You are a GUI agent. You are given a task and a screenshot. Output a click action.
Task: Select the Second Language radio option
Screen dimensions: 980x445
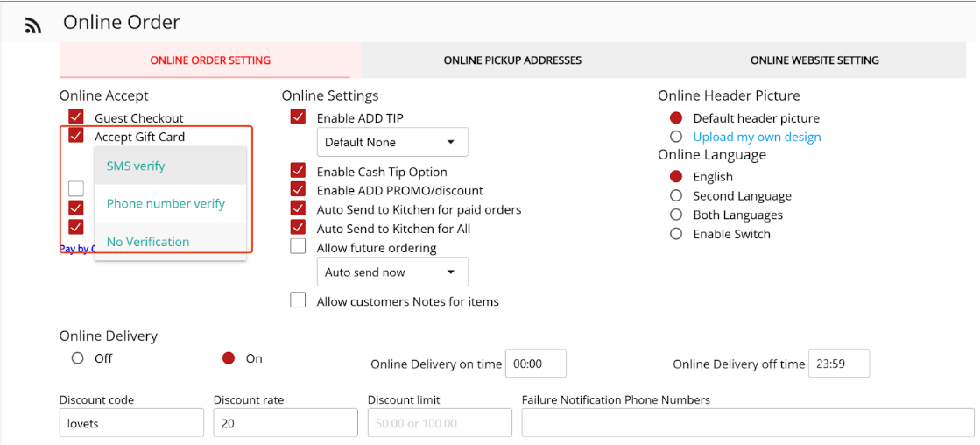click(x=675, y=195)
